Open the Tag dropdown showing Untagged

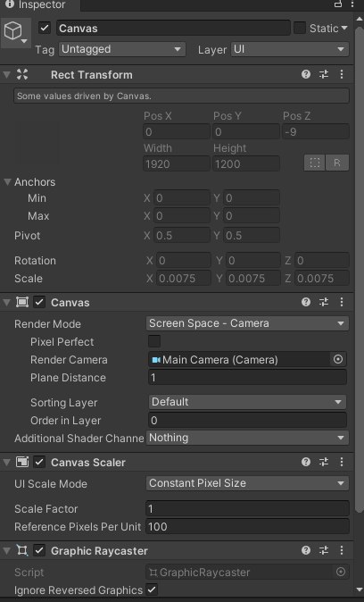(x=122, y=49)
